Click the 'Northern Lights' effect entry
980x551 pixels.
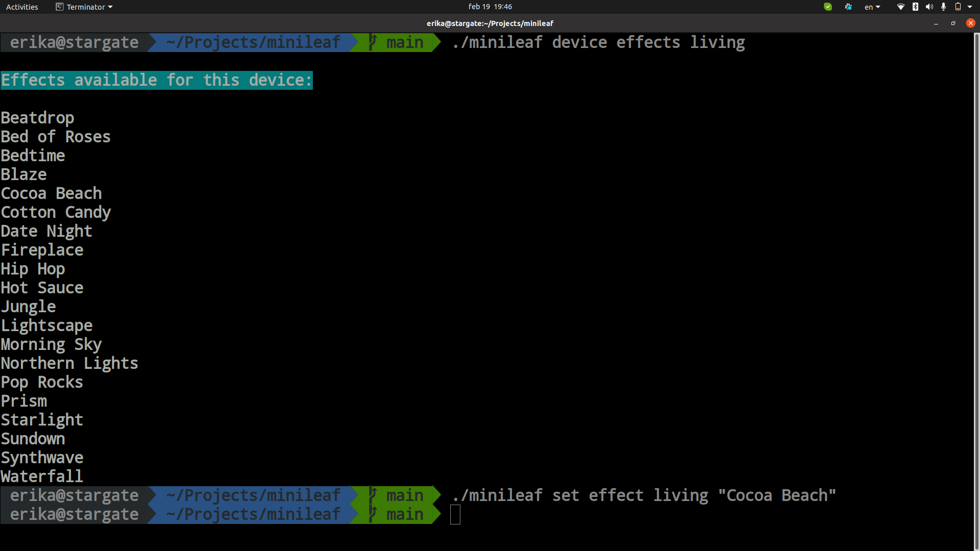tap(69, 363)
